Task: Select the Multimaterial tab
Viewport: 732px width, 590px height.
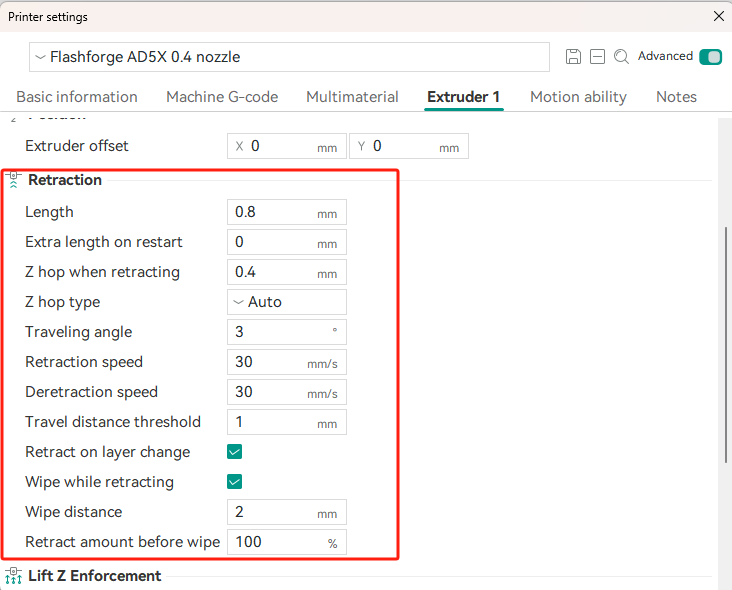Action: [352, 97]
